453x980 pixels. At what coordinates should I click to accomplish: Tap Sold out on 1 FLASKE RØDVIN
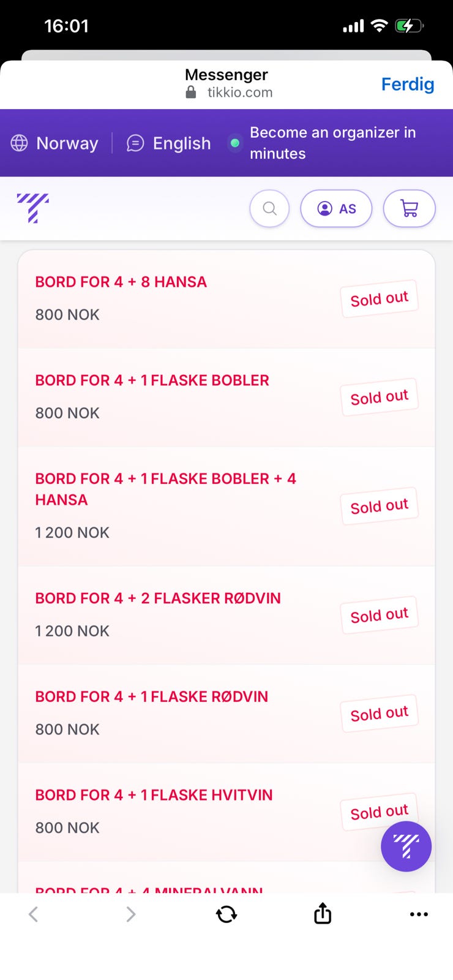[379, 714]
